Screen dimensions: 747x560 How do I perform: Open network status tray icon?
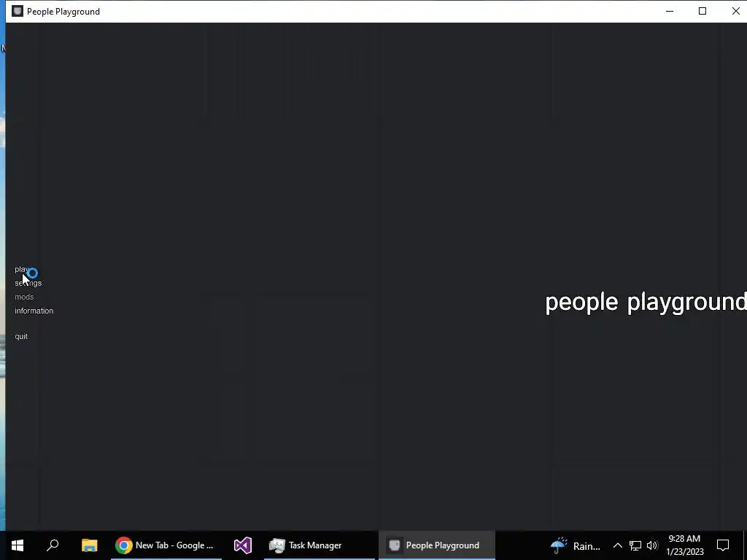(635, 545)
